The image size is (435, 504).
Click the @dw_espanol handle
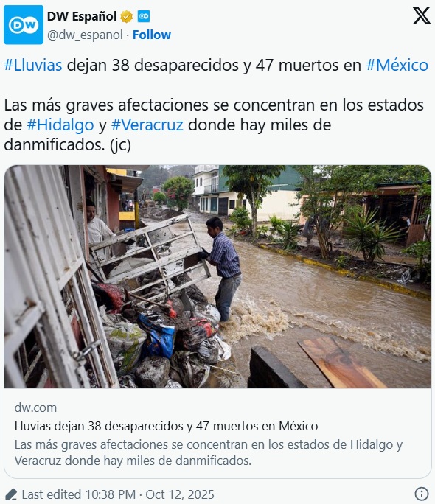[85, 35]
